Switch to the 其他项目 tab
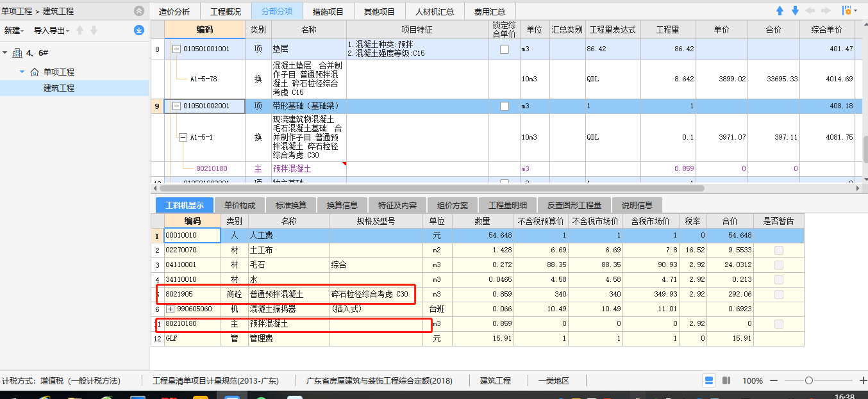 point(380,12)
